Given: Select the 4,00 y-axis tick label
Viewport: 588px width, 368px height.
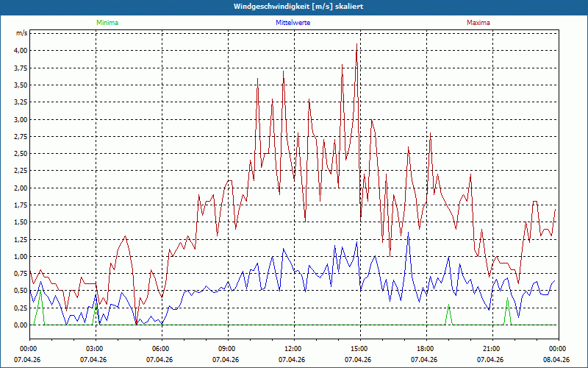Looking at the screenshot, I should coord(20,51).
